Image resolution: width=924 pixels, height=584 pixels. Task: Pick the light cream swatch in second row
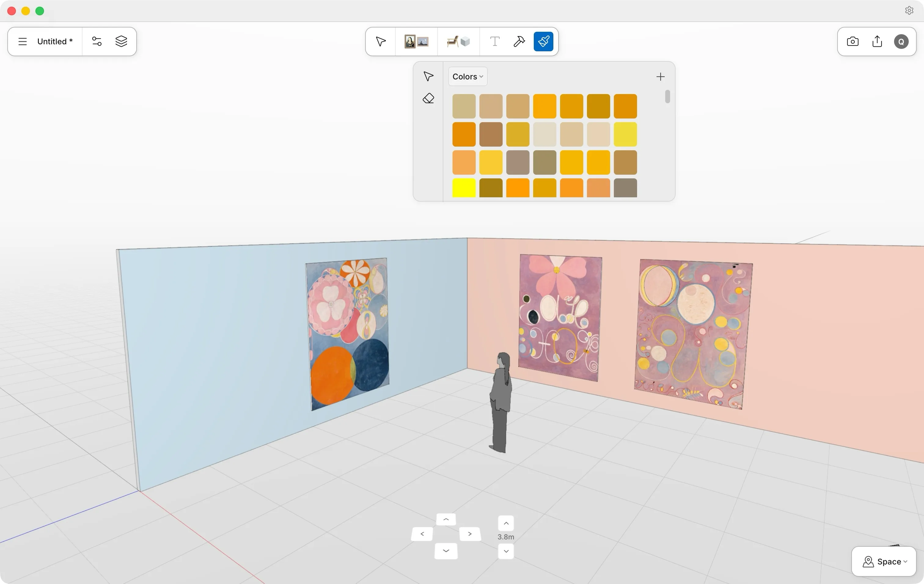544,135
